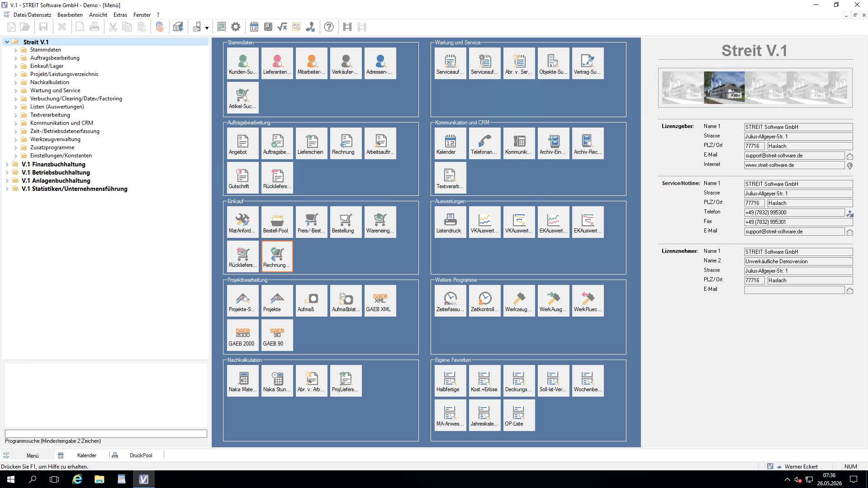This screenshot has height=488, width=868.
Task: Open the MatAnforderung tile in Einkauf
Action: [x=243, y=222]
